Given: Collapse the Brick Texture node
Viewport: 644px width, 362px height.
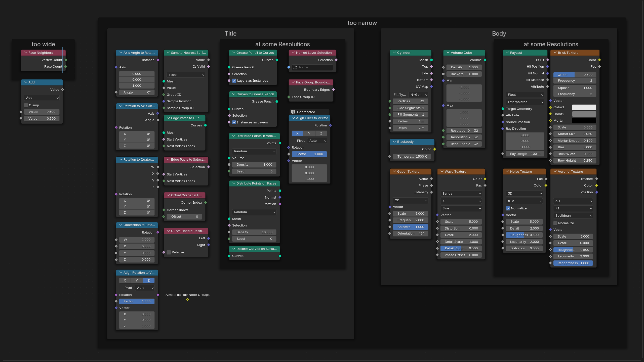Looking at the screenshot, I should tap(555, 53).
